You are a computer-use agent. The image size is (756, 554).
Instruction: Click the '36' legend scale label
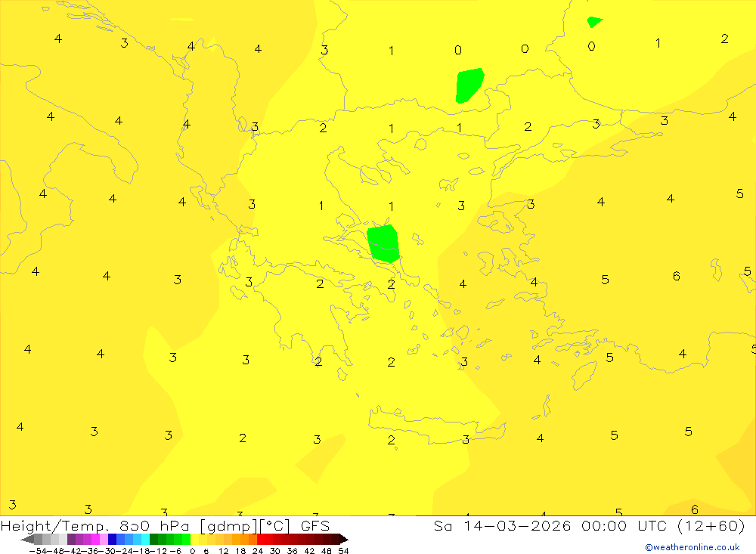[292, 551]
